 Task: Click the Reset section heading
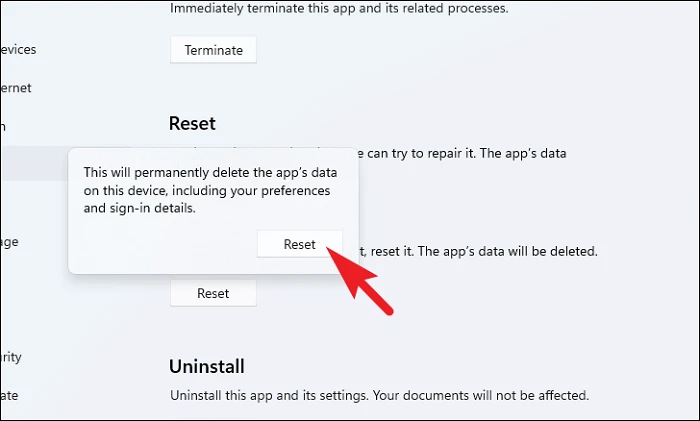pyautogui.click(x=192, y=124)
